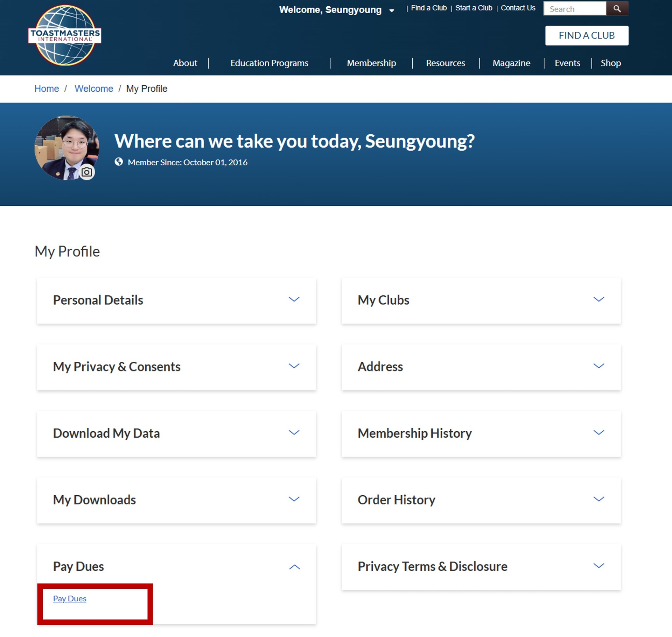Collapse the Pay Dues section
Screen dimensions: 672x637
tap(294, 567)
